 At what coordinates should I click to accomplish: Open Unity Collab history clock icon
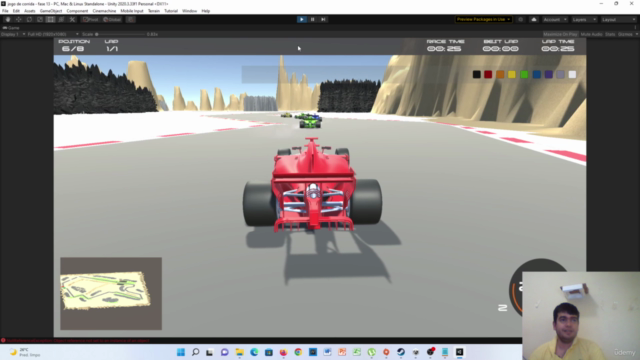(520, 19)
